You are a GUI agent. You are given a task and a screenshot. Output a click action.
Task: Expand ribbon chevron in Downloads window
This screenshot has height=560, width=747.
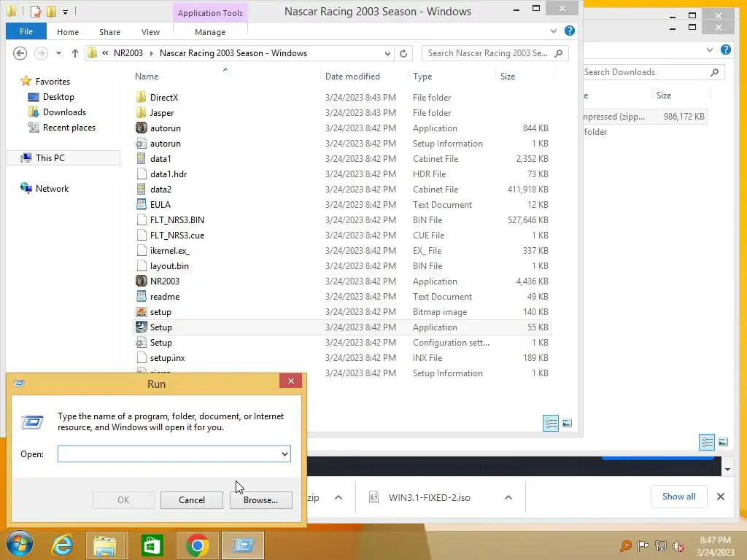click(x=709, y=50)
